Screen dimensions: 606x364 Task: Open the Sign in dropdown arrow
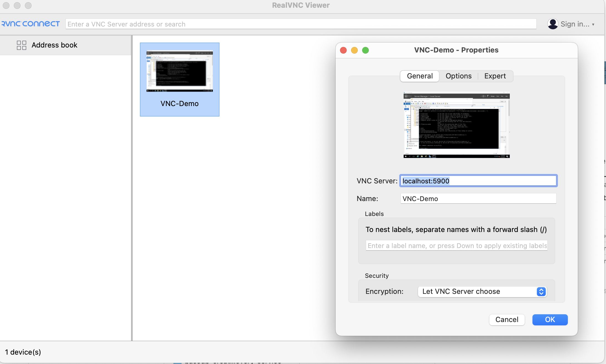(x=593, y=25)
